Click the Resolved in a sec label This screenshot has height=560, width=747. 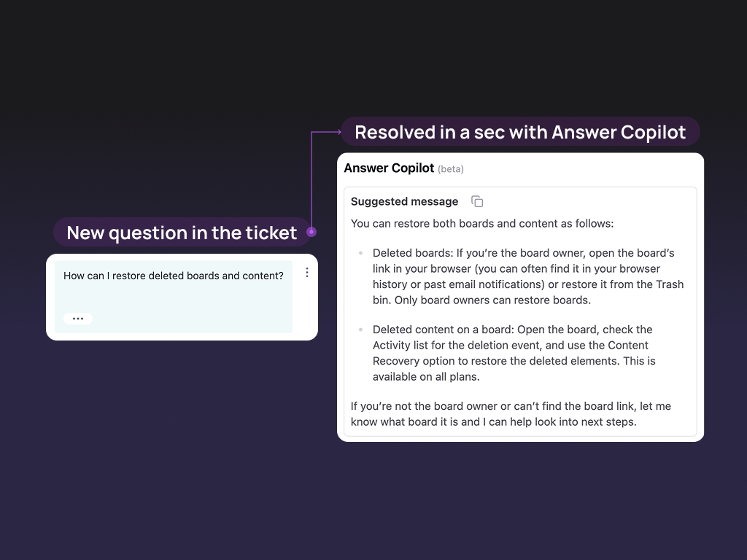(522, 132)
